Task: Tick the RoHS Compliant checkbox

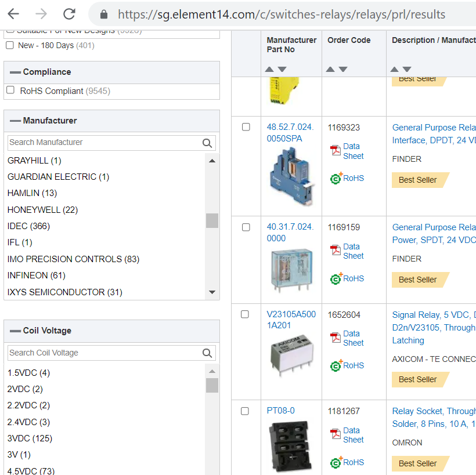Action: pyautogui.click(x=10, y=90)
